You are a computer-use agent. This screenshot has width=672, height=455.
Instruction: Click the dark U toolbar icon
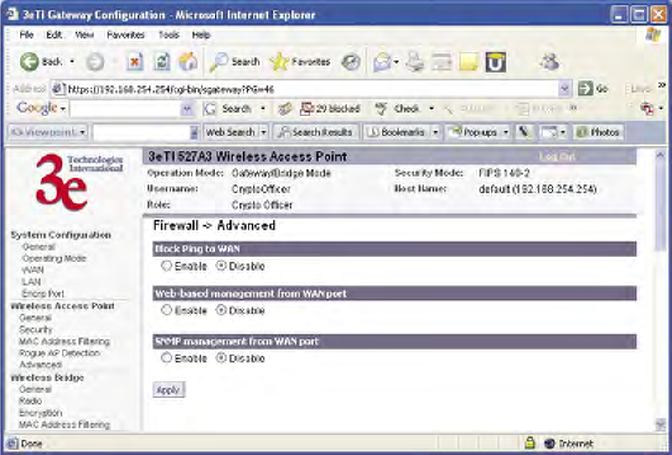click(x=496, y=62)
